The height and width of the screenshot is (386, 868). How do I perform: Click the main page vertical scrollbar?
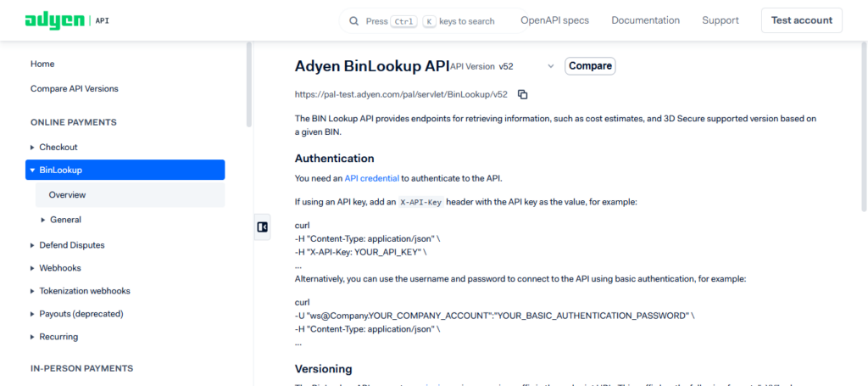point(864,126)
